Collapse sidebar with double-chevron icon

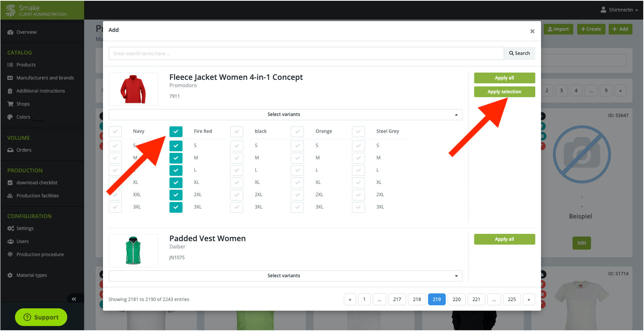74,299
